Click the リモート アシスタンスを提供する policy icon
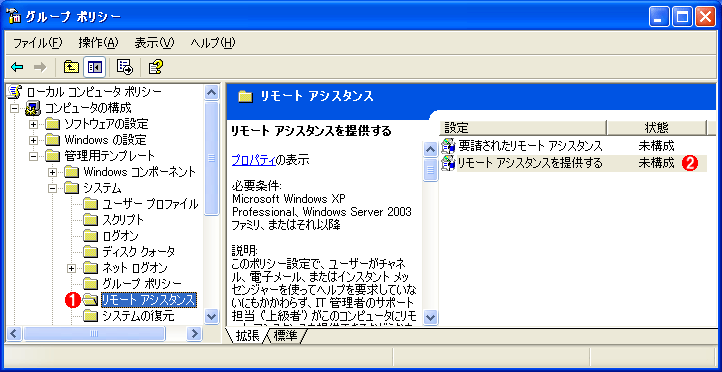722x372 pixels. (x=448, y=163)
